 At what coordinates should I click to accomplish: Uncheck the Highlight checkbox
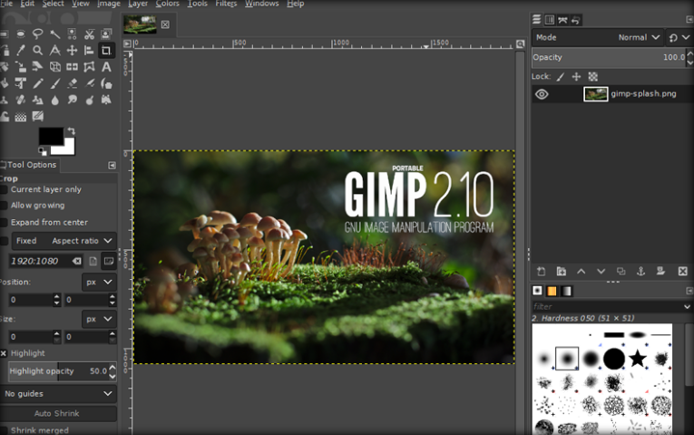pos(4,353)
